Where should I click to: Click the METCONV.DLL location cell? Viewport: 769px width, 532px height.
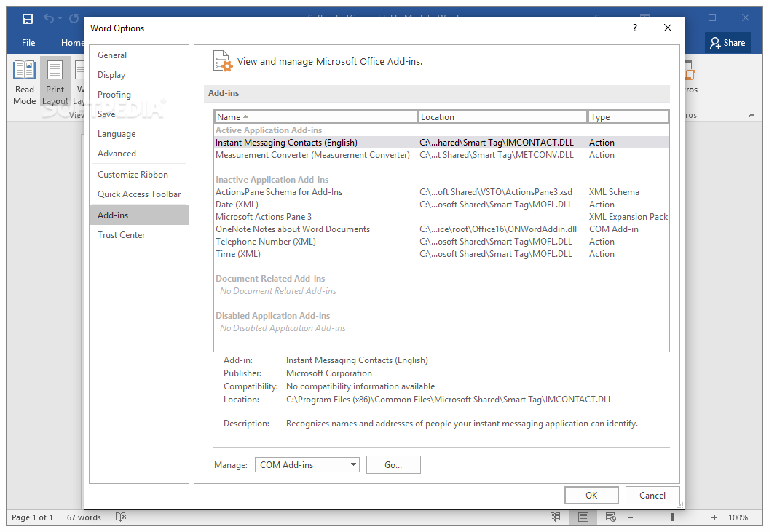tap(497, 155)
